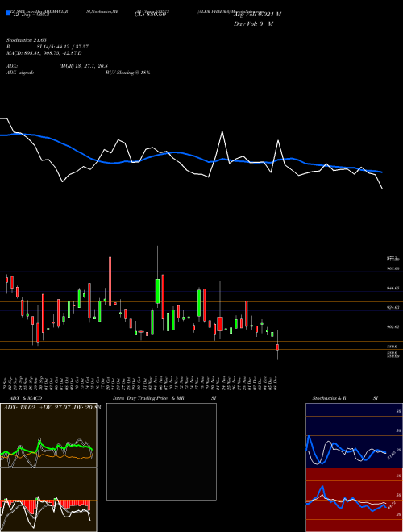This screenshot has height=532, width=403.
Task: Click the blue Stochastics indicator chart
Action: (354, 435)
